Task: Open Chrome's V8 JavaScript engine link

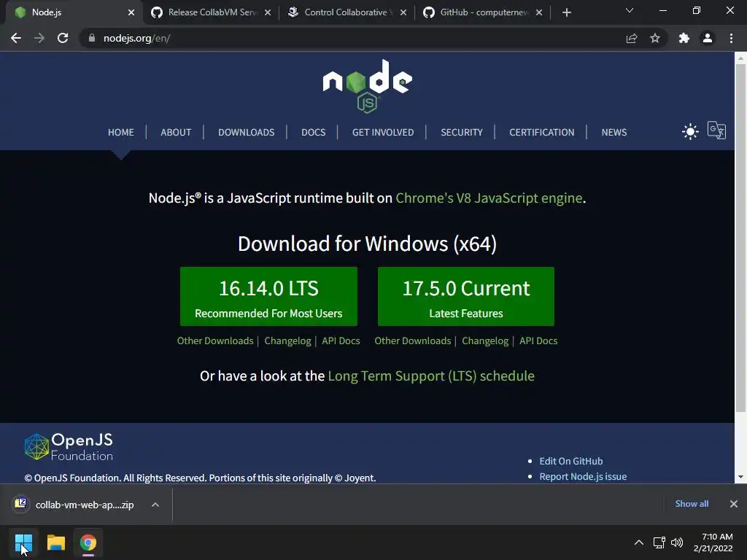Action: [x=489, y=198]
